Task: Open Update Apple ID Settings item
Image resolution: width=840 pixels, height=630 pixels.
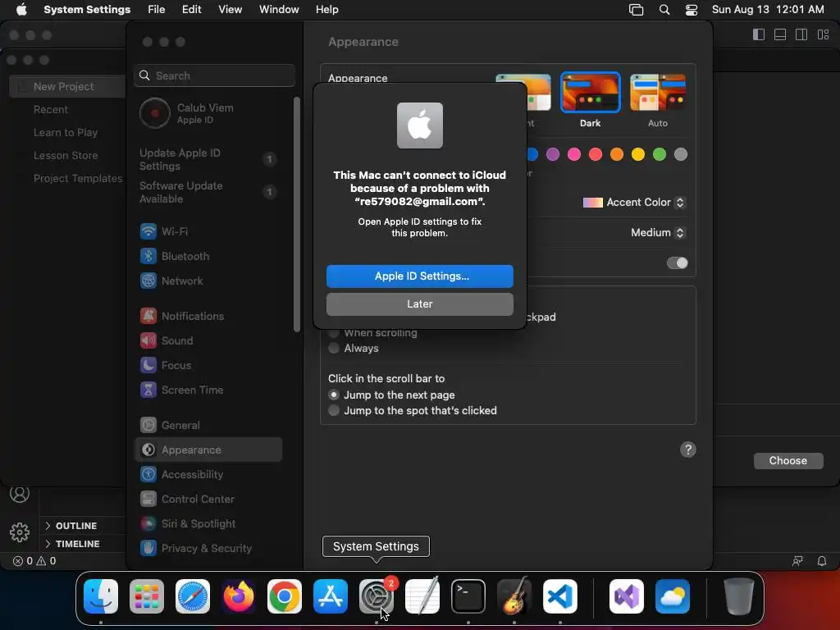Action: click(x=209, y=160)
